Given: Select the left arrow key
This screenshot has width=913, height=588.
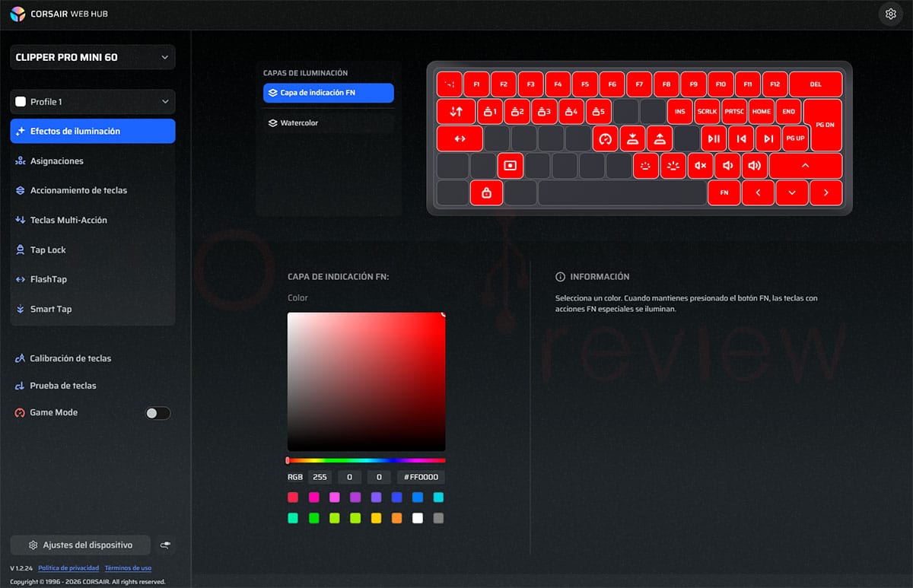Looking at the screenshot, I should (758, 193).
